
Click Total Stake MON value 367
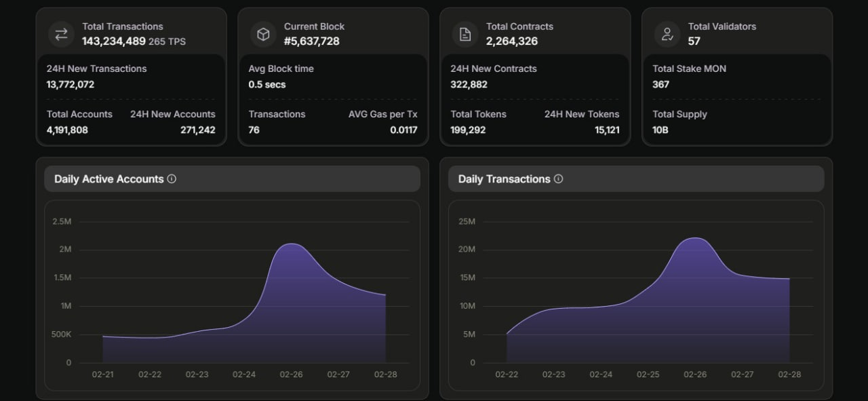tap(660, 85)
